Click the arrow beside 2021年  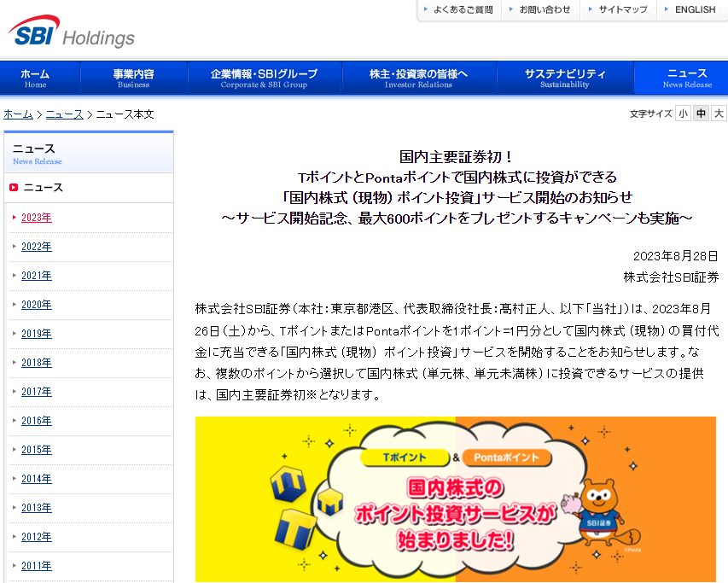(x=15, y=275)
